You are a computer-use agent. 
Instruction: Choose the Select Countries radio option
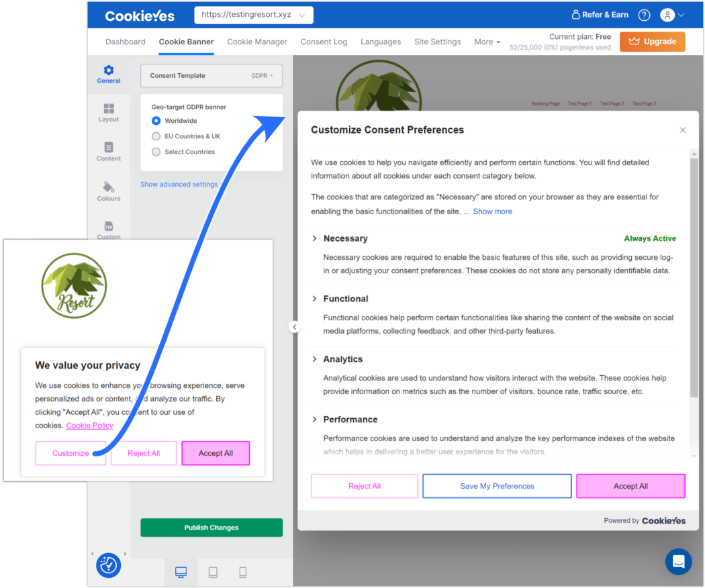point(156,152)
